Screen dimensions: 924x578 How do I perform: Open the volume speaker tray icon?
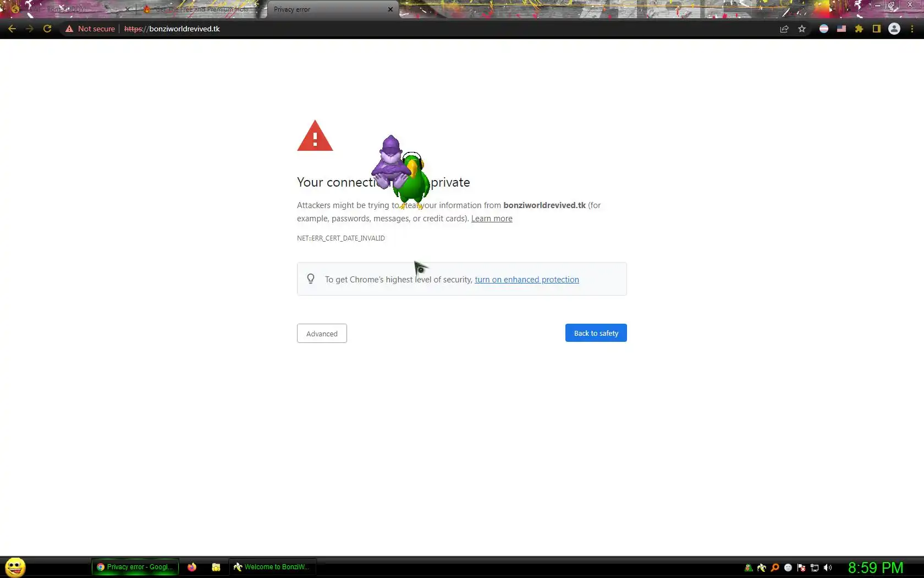coord(828,568)
